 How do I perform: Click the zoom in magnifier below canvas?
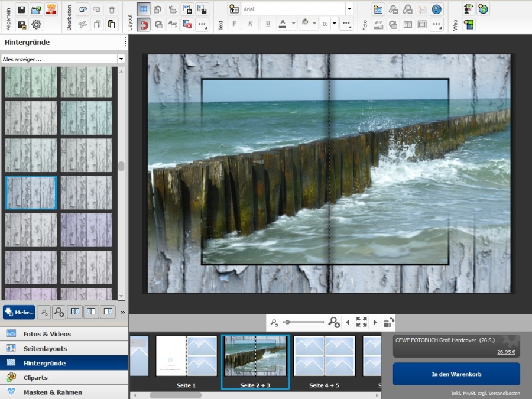coord(334,322)
